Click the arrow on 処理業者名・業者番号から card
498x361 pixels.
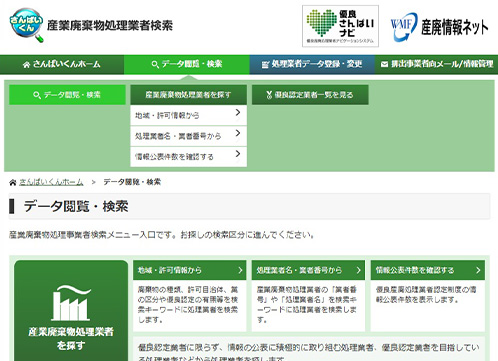(358, 270)
